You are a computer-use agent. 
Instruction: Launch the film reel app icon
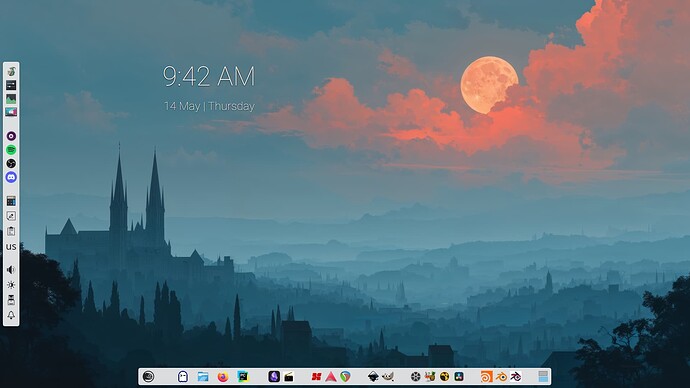tap(415, 377)
